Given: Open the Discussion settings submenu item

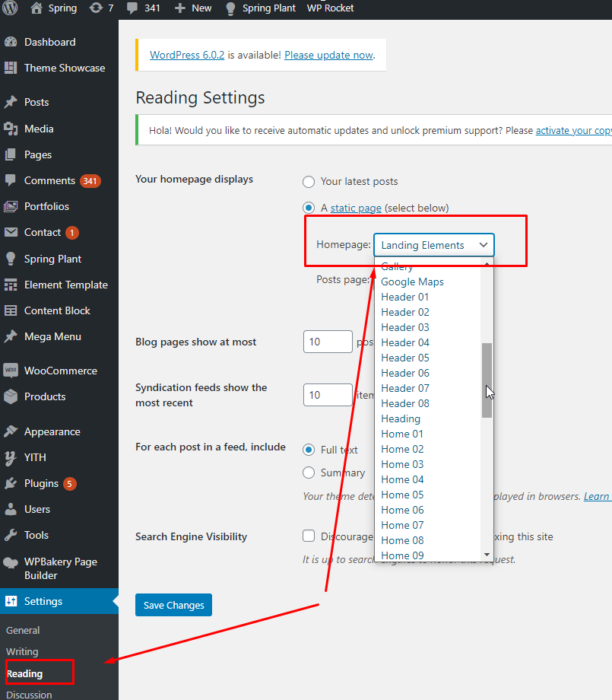Looking at the screenshot, I should pyautogui.click(x=29, y=695).
